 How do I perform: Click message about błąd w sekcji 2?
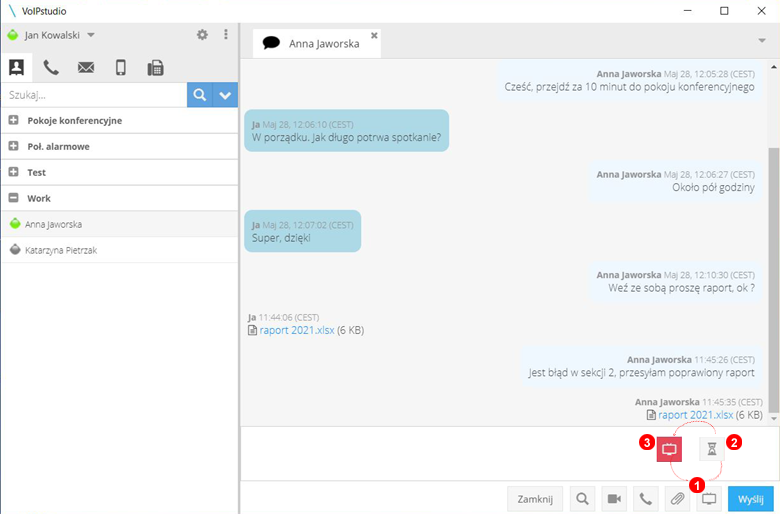coord(642,367)
